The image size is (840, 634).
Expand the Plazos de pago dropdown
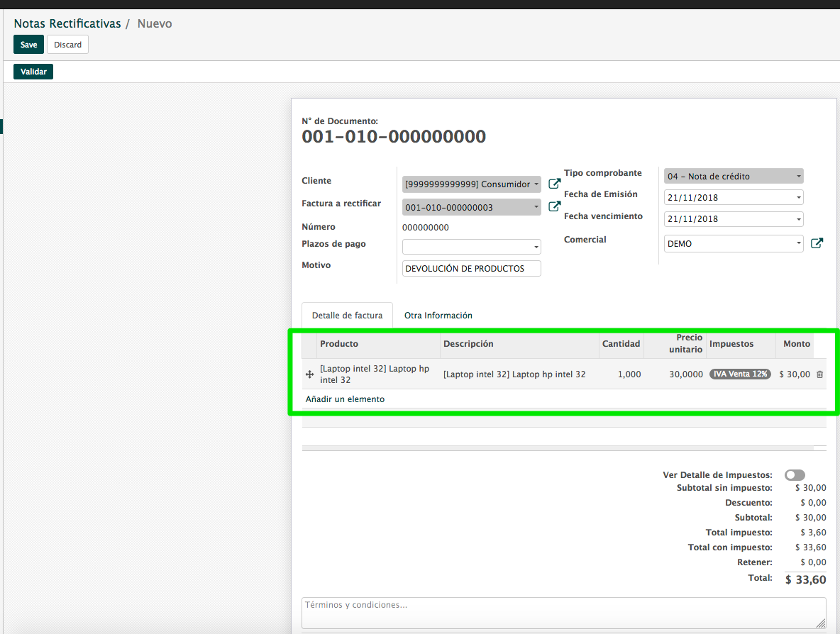(x=471, y=246)
